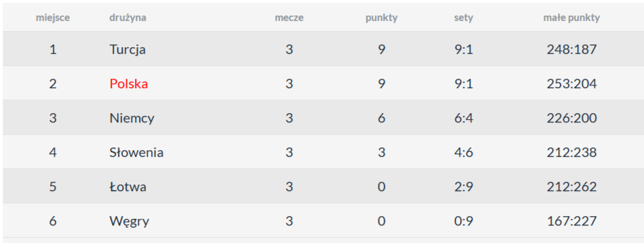This screenshot has height=243, width=644.
Task: Click the 0:9 sets value for Węgry
Action: point(463,221)
